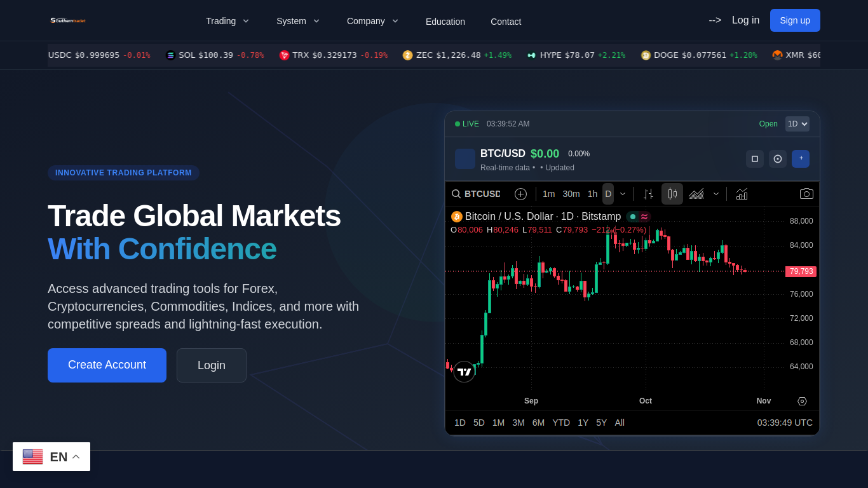Switch chart range to 6M
The width and height of the screenshot is (868, 488).
click(x=538, y=423)
